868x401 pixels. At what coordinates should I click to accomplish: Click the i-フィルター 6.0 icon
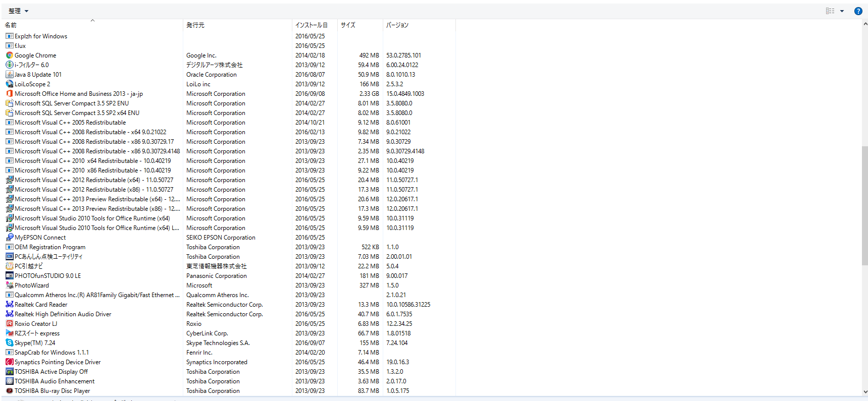pos(10,65)
